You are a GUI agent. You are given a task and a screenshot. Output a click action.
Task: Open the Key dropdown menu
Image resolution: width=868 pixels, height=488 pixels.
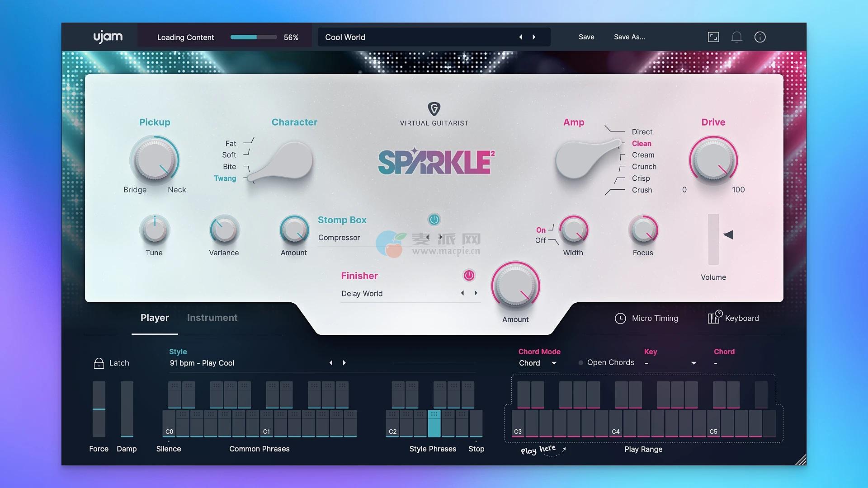[x=693, y=363]
